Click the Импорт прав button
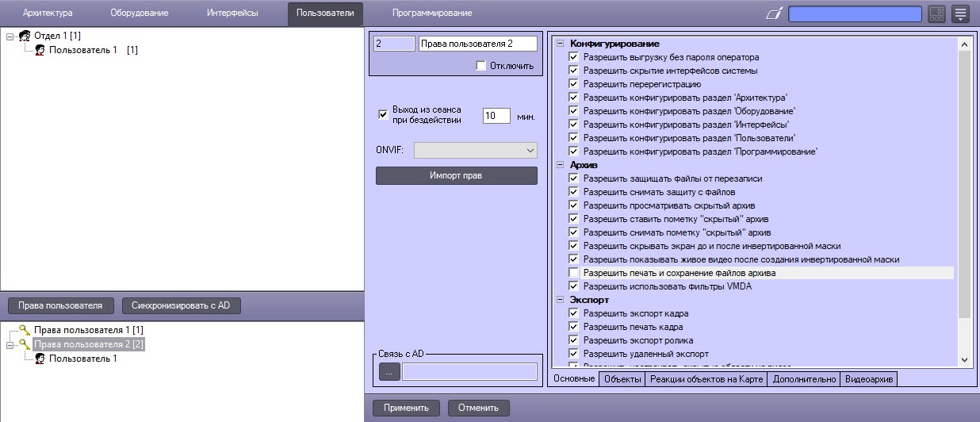The height and width of the screenshot is (422, 980). [457, 175]
